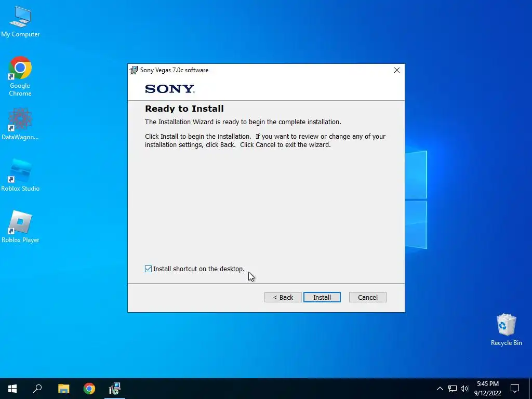Click the Install button
The width and height of the screenshot is (532, 399).
pos(322,297)
